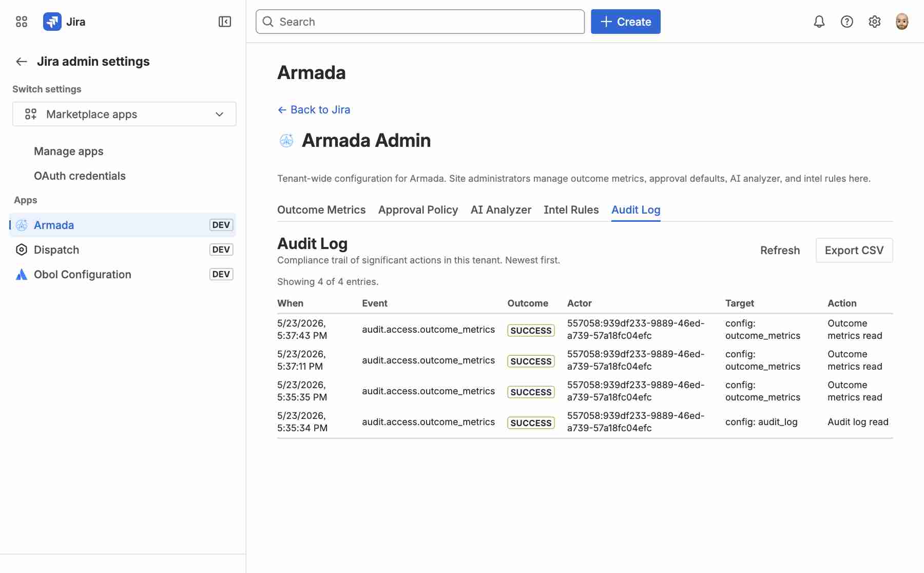This screenshot has height=573, width=924.
Task: Switch to the Intel Rules tab
Action: coord(571,210)
